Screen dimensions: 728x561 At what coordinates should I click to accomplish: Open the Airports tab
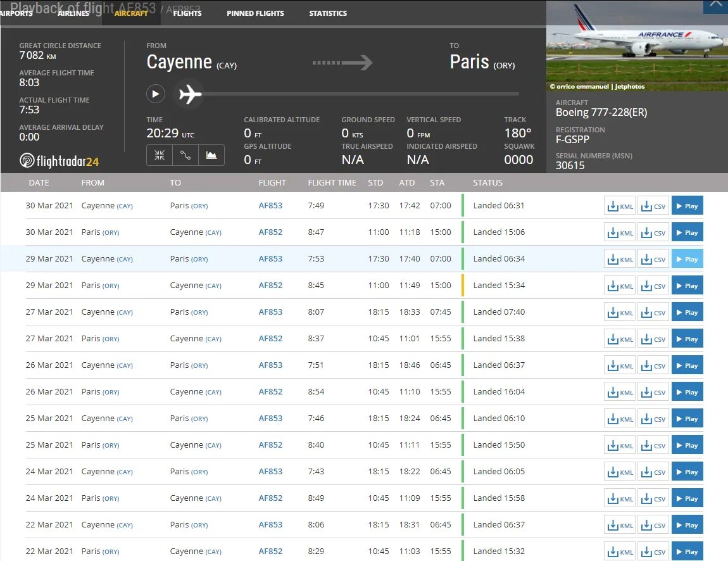16,13
